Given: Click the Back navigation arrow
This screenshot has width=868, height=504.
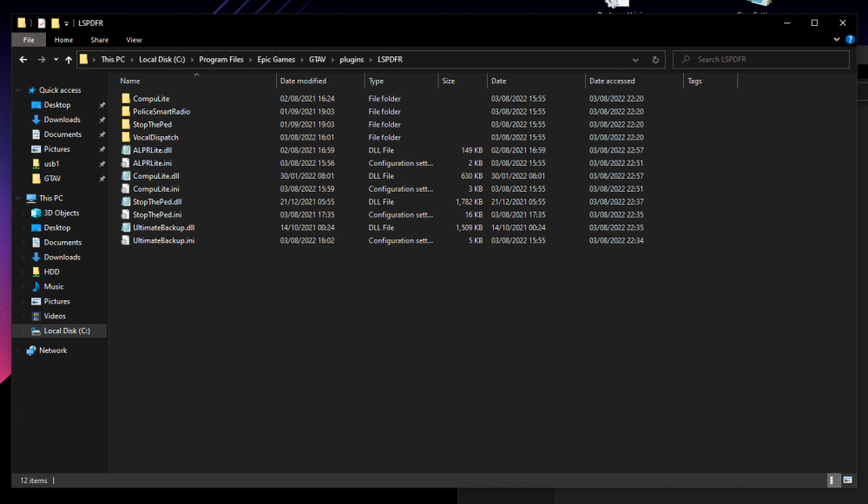Looking at the screenshot, I should pyautogui.click(x=23, y=60).
